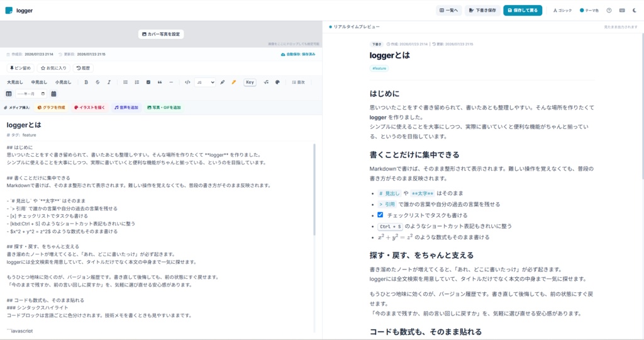Click グラフを作成 to create a graph
Image resolution: width=644 pixels, height=340 pixels.
tap(52, 107)
